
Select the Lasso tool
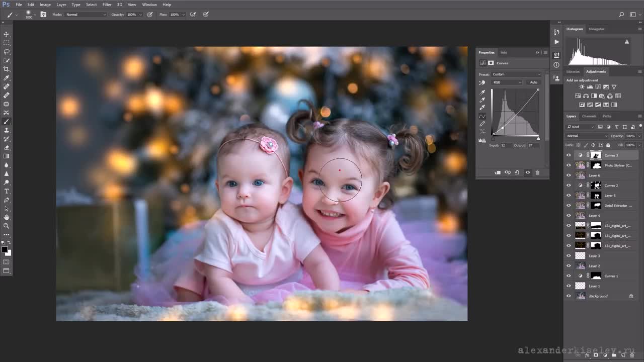click(x=7, y=52)
